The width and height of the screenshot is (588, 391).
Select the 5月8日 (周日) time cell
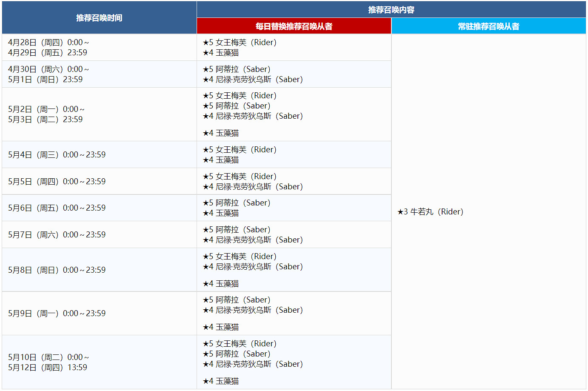(57, 270)
